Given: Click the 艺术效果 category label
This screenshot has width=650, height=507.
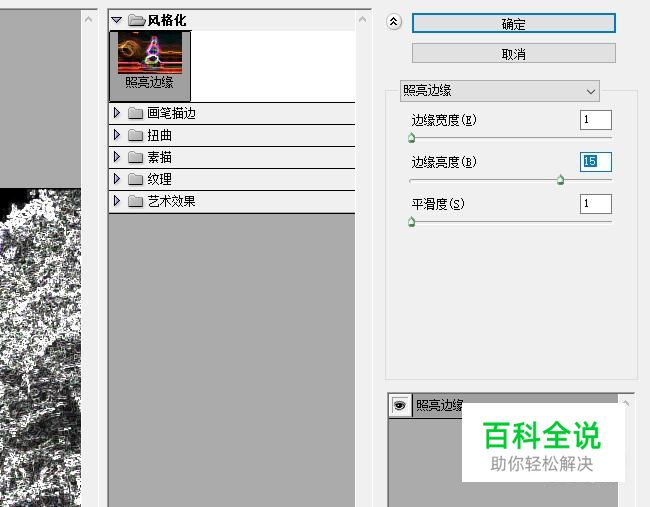Looking at the screenshot, I should pyautogui.click(x=171, y=201).
